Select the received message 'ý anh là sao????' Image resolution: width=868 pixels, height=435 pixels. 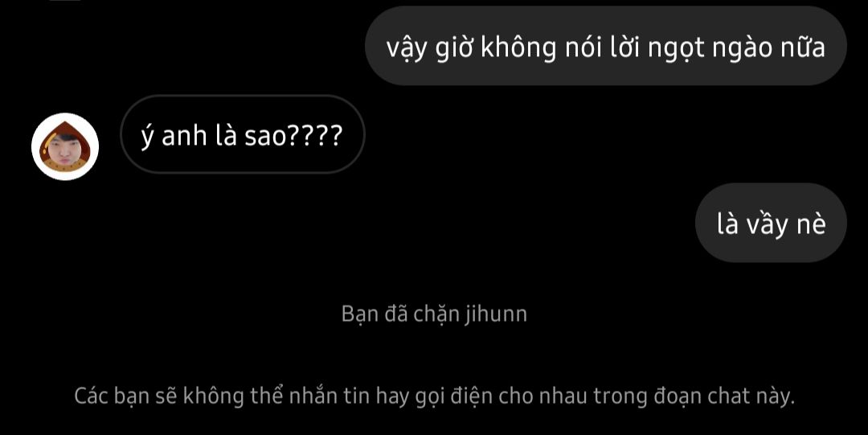point(243,134)
